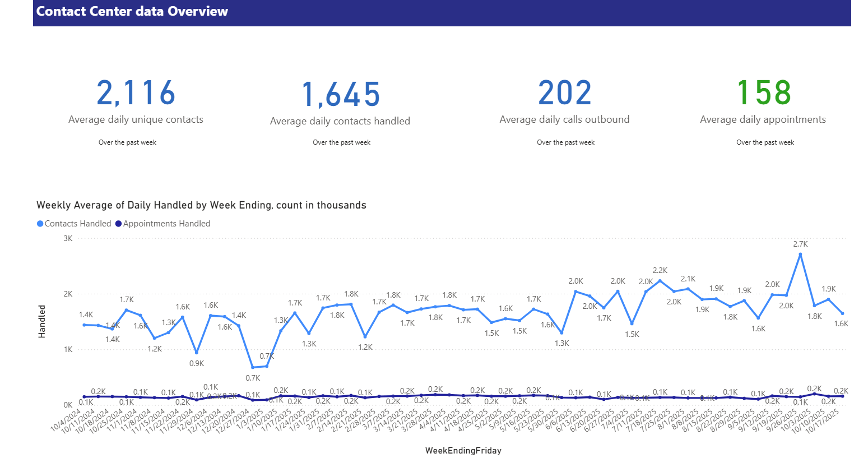Click the last Contacts Handled data point

tap(842, 313)
